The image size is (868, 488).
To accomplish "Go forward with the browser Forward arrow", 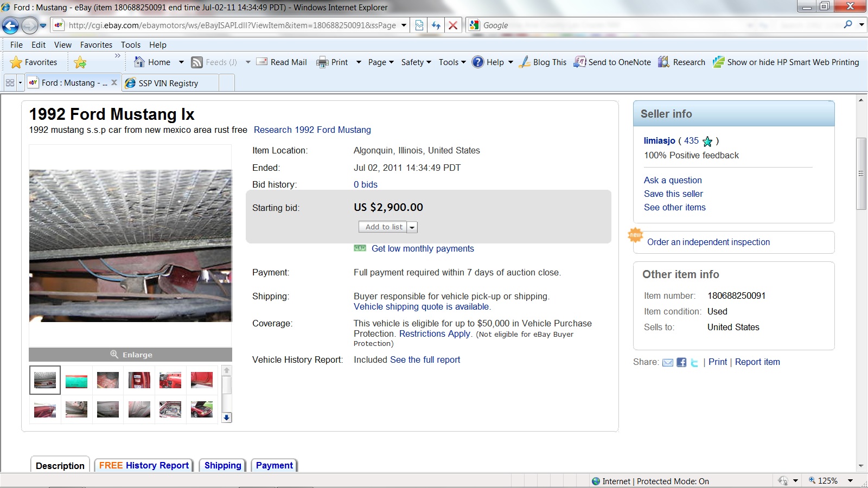I will point(29,25).
